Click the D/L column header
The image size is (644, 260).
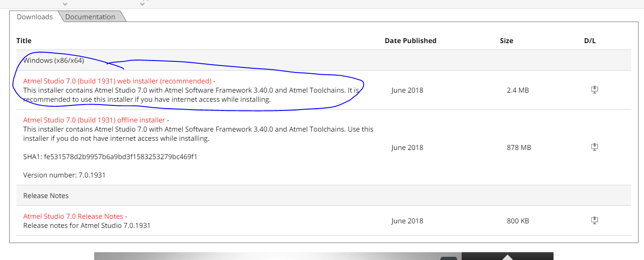click(590, 41)
